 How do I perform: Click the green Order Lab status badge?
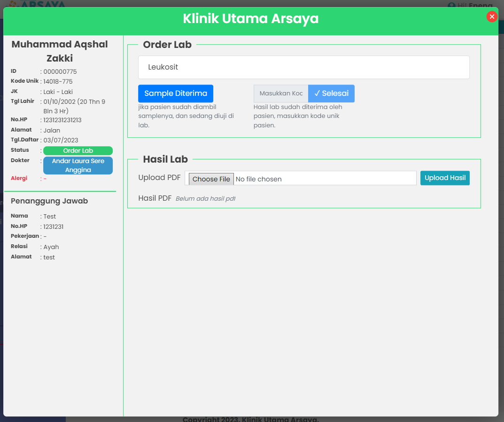[78, 151]
